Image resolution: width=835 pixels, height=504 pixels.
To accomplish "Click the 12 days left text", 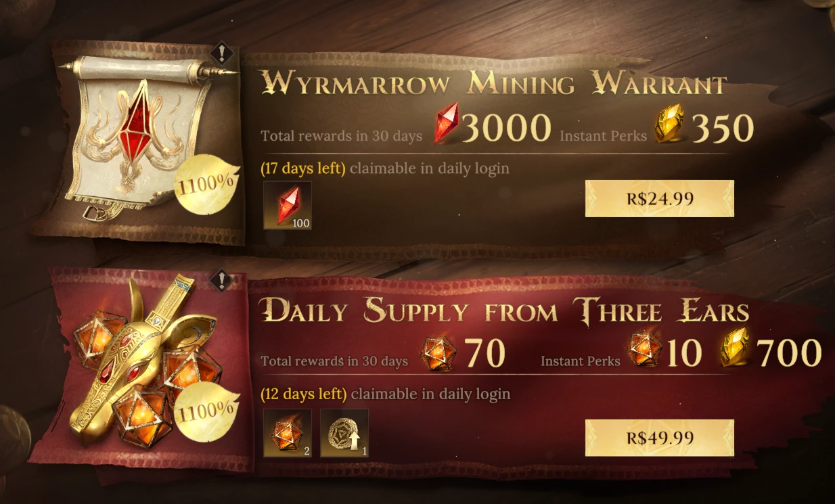I will coord(304,394).
